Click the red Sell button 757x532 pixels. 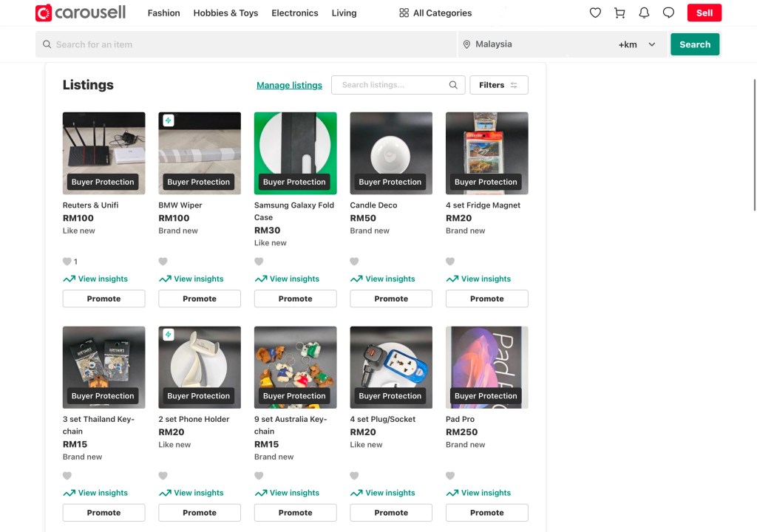coord(704,13)
